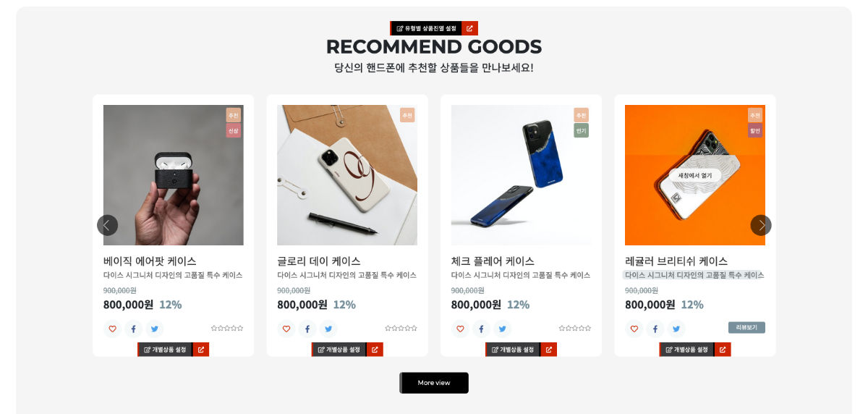Open 유형별 상품진열 설정 at the top
The height and width of the screenshot is (414, 868).
426,28
